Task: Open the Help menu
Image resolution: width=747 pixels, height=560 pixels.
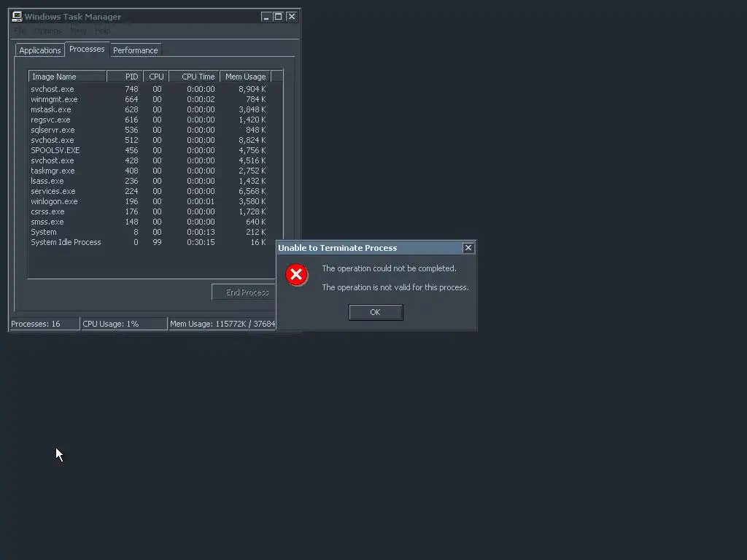Action: pos(102,31)
